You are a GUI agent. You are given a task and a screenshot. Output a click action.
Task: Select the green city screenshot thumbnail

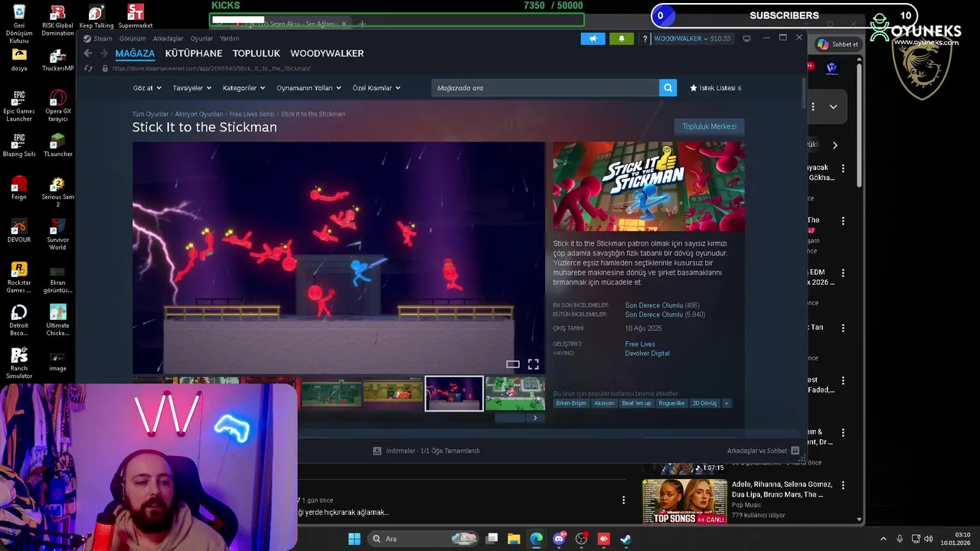(x=515, y=393)
